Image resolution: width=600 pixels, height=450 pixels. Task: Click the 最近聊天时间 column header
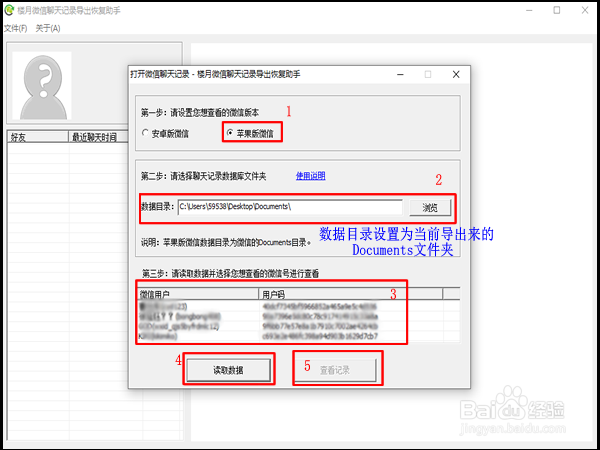click(x=98, y=137)
